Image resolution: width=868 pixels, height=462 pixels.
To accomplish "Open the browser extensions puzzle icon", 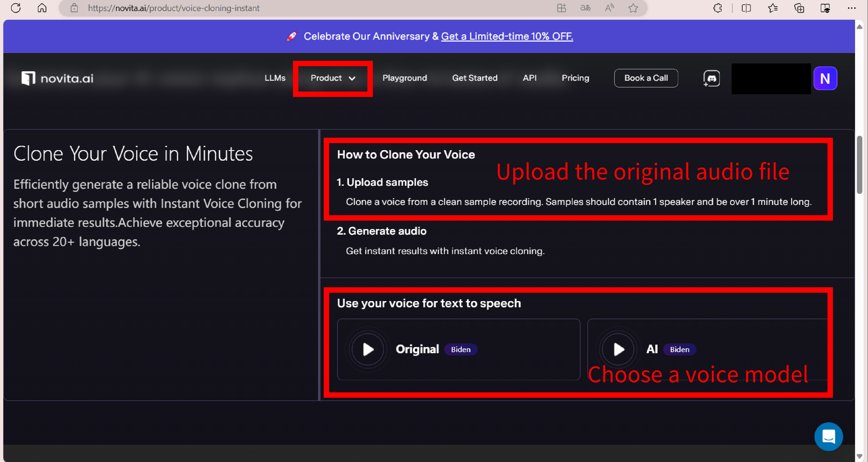I will point(718,8).
